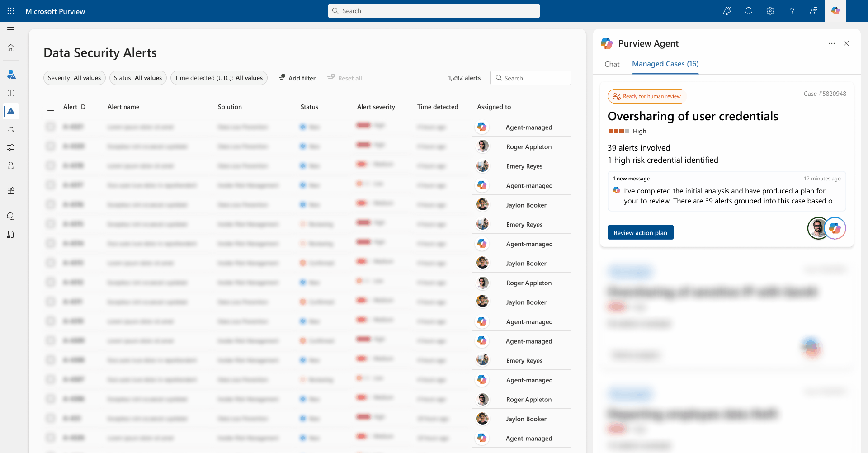Open the feedback person-with-speech icon
Image resolution: width=868 pixels, height=453 pixels.
coord(814,11)
